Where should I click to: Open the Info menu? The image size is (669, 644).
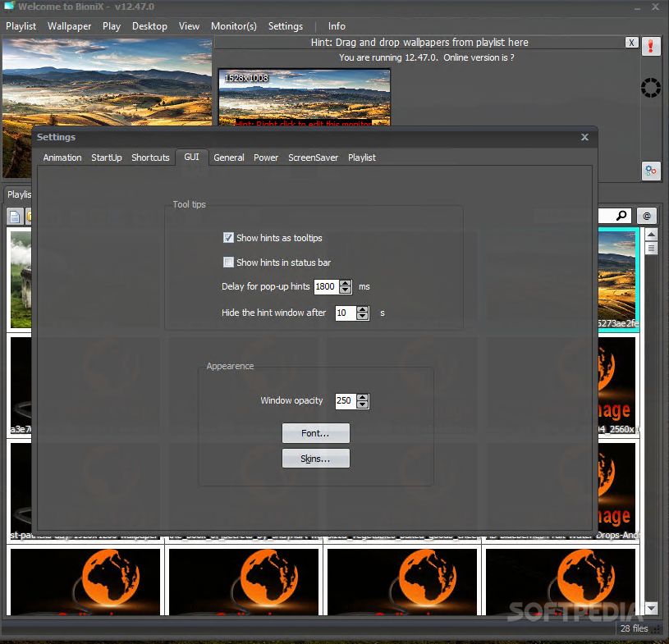click(337, 26)
